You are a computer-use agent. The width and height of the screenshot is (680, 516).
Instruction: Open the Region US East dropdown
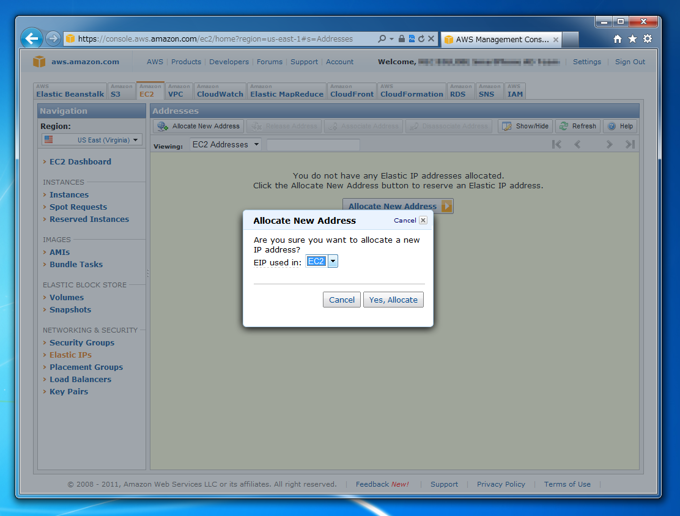(92, 140)
